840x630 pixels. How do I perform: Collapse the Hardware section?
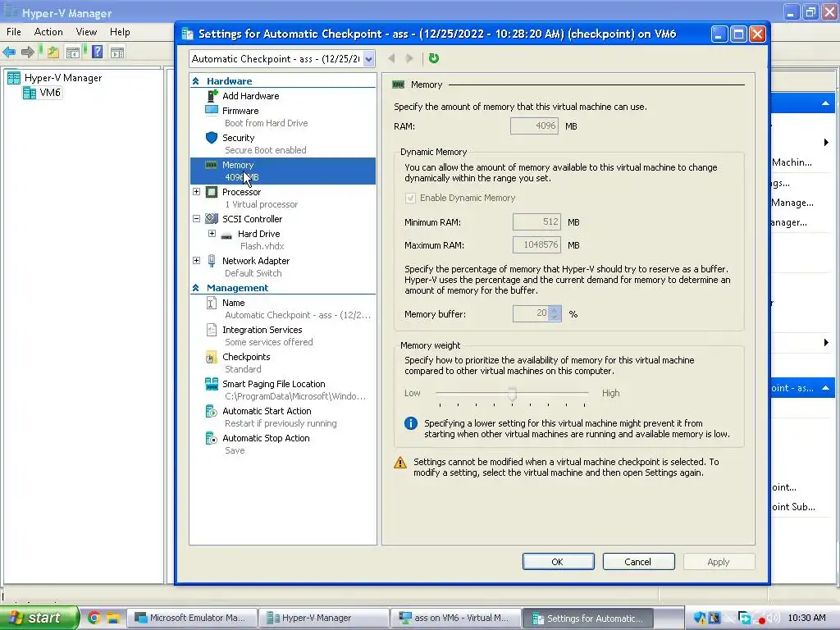tap(195, 81)
